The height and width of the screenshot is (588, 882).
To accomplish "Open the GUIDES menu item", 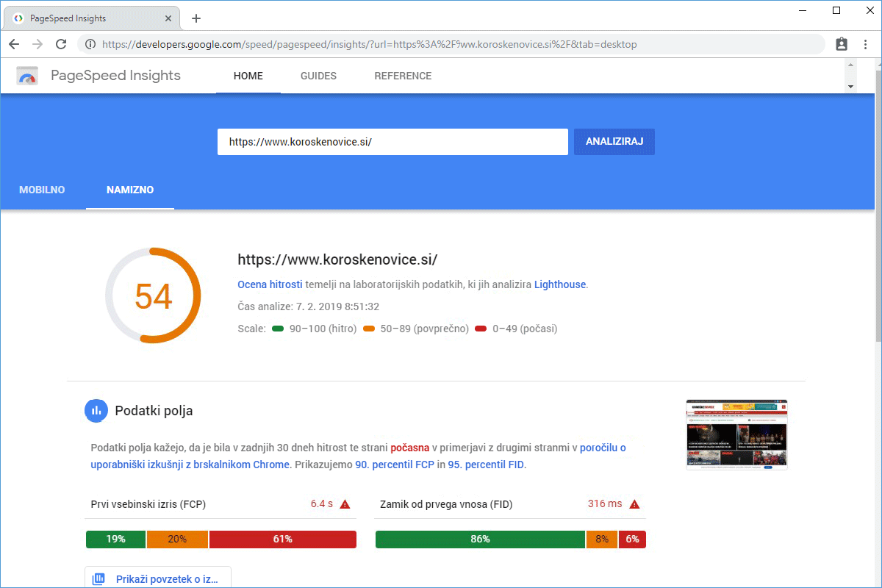I will tap(318, 76).
